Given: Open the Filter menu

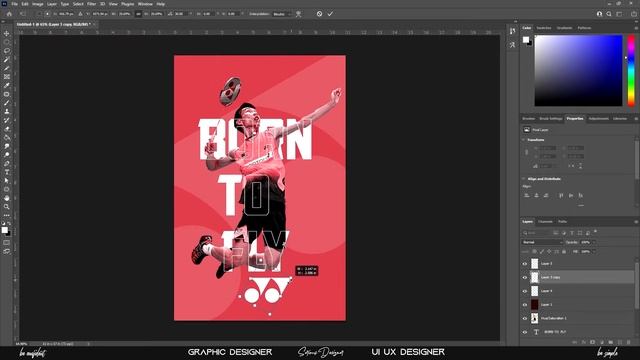Looking at the screenshot, I should [x=91, y=4].
